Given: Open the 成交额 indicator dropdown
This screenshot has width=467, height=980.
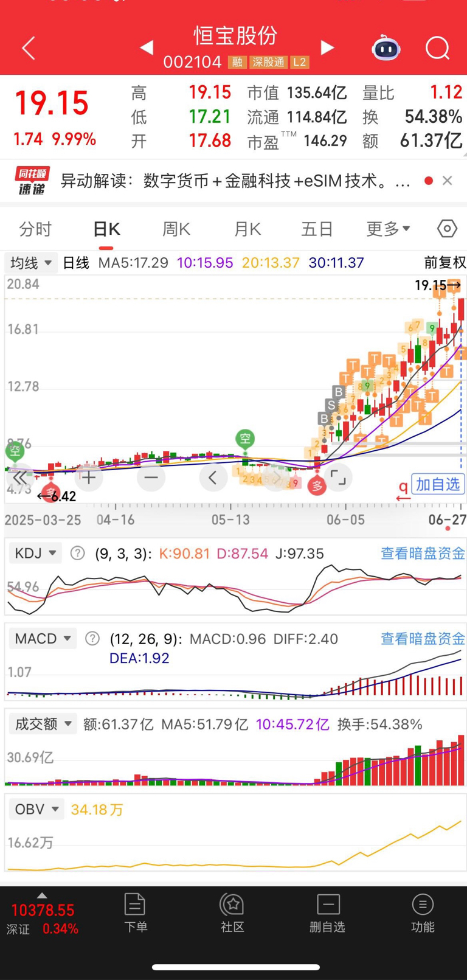Looking at the screenshot, I should [43, 724].
